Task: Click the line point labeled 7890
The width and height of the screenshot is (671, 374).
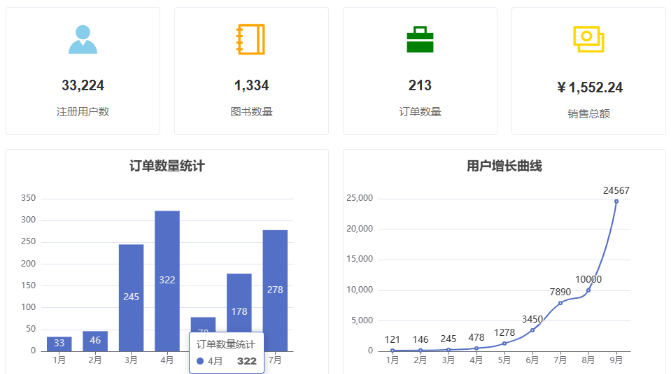Action: 560,303
